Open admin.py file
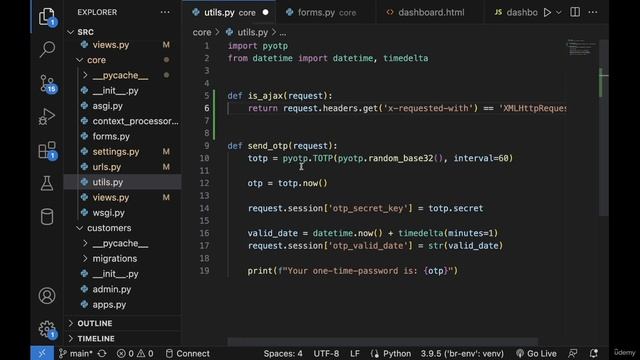The height and width of the screenshot is (360, 640). point(111,289)
